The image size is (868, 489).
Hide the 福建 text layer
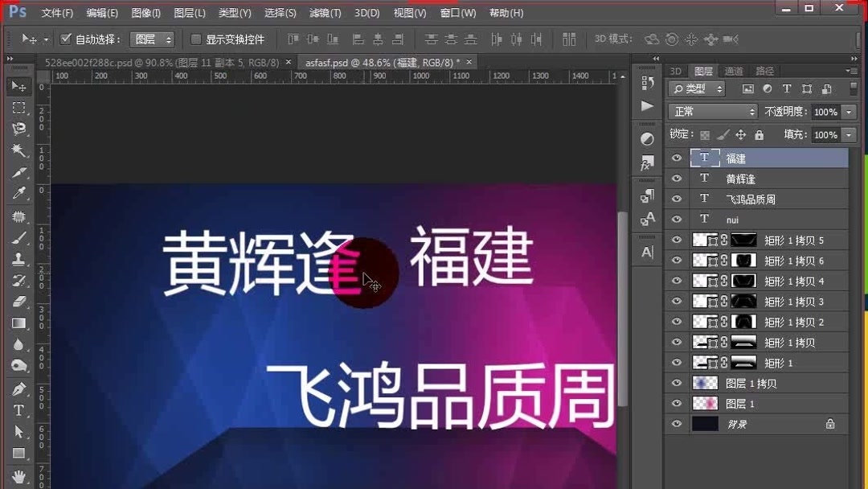[676, 158]
